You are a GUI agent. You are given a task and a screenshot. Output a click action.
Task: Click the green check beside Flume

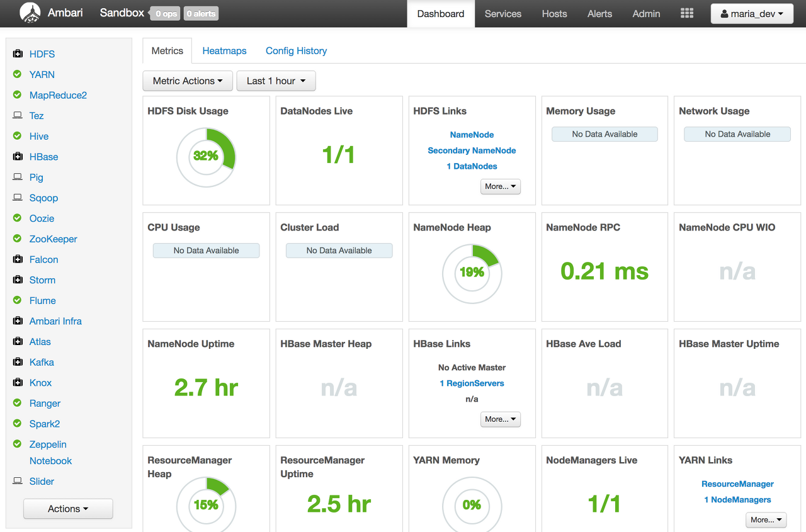pos(18,300)
